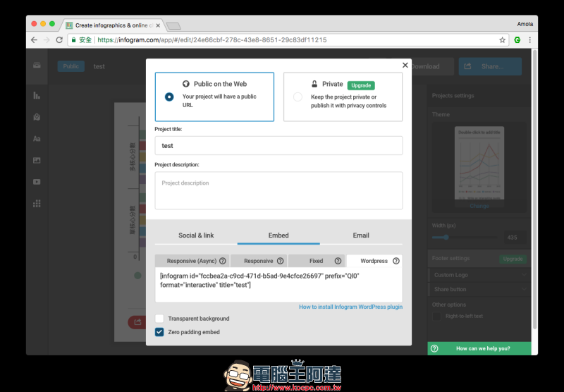The width and height of the screenshot is (564, 392).
Task: Open the chart tool in left sidebar
Action: pyautogui.click(x=37, y=95)
